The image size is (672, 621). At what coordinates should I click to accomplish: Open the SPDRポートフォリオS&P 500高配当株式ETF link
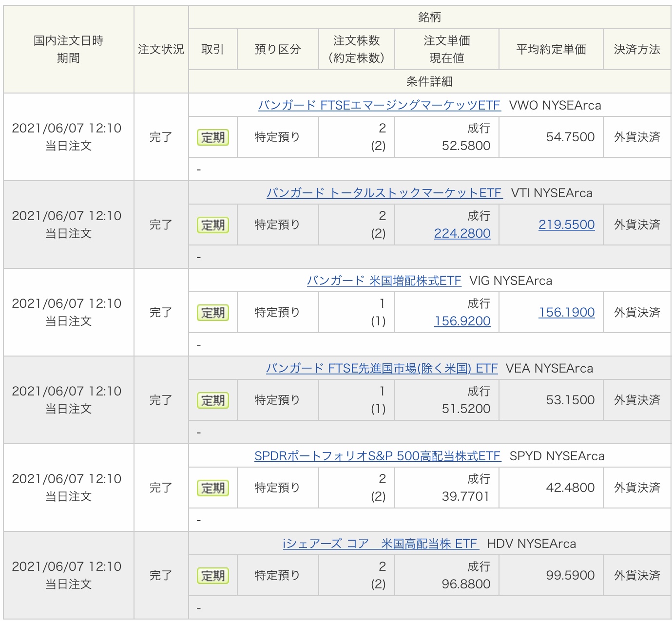pos(378,456)
